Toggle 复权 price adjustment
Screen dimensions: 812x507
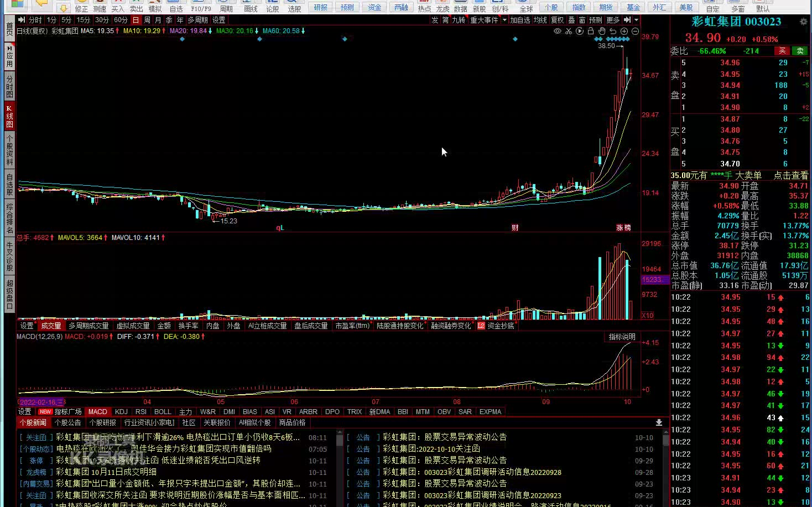tap(558, 20)
